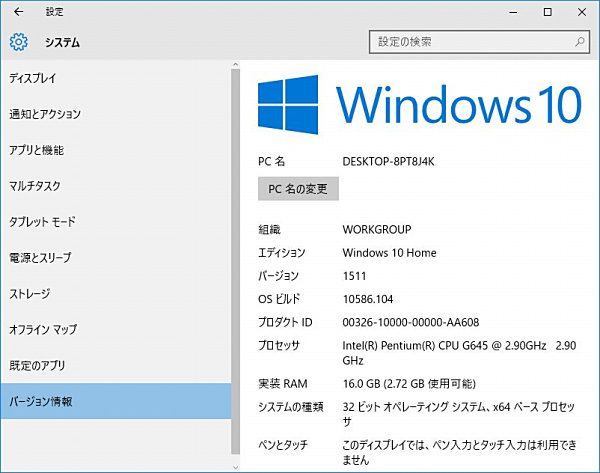Image resolution: width=600 pixels, height=473 pixels.
Task: Click the エディション label
Action: click(282, 253)
